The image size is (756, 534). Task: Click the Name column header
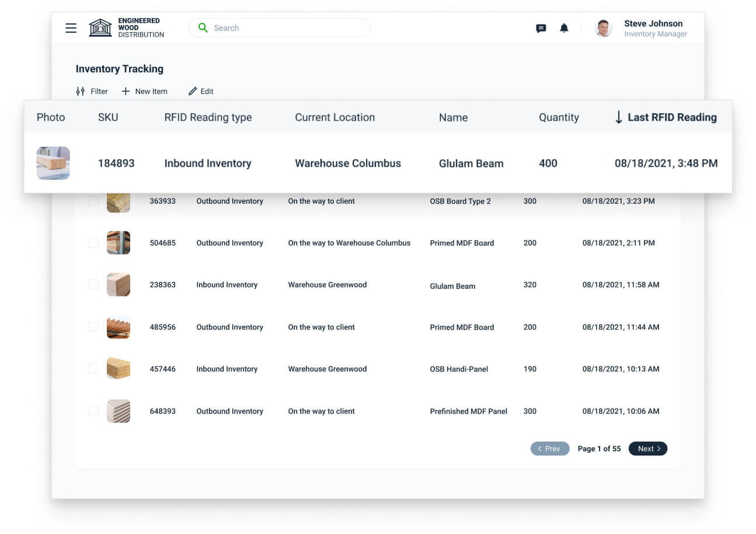pyautogui.click(x=453, y=117)
